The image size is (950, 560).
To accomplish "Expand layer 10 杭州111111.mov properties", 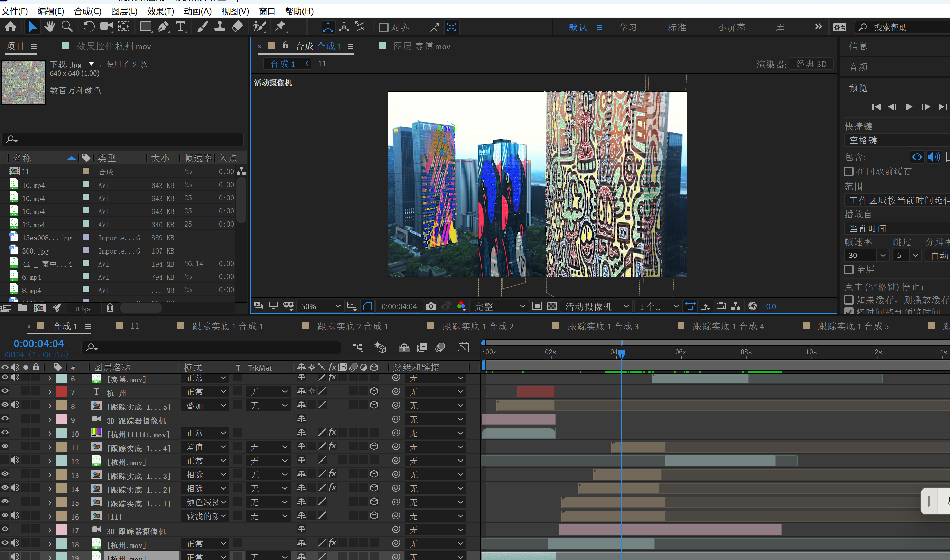I will pos(50,434).
